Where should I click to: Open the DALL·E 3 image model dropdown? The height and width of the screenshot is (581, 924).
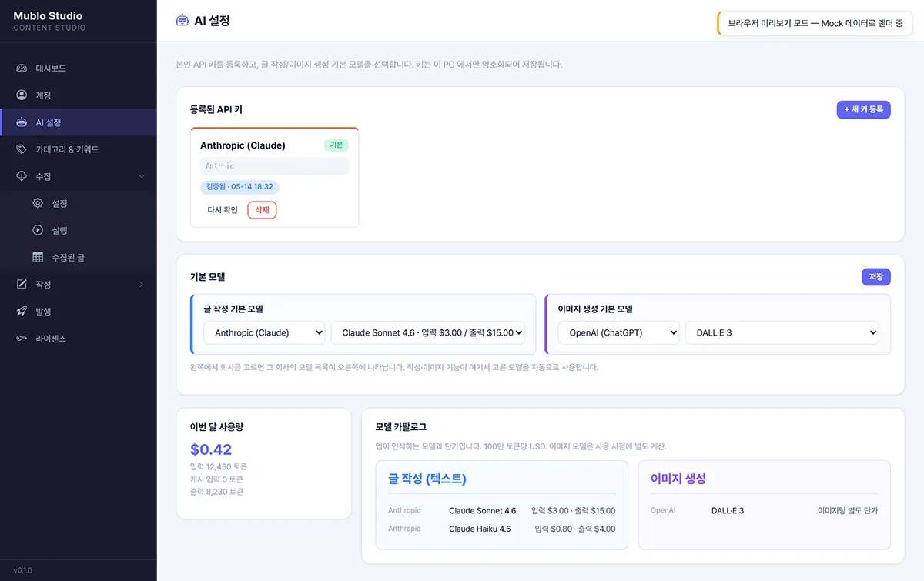click(x=782, y=332)
